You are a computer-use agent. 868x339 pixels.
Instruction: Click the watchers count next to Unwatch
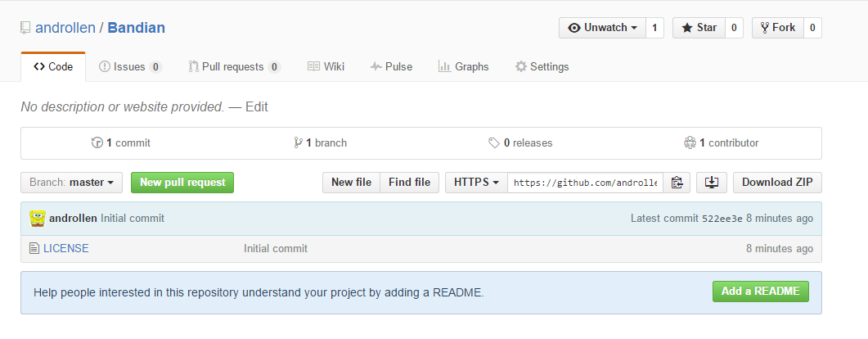click(654, 28)
